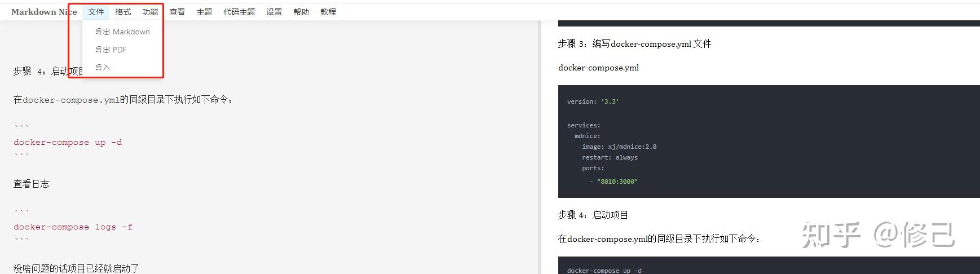Place cursor on editor line docker-compose up -d
Image resolution: width=980 pixels, height=274 pixels.
coord(68,142)
